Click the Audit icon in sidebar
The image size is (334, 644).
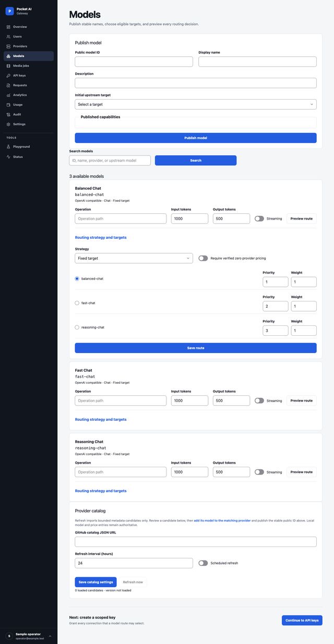click(8, 114)
